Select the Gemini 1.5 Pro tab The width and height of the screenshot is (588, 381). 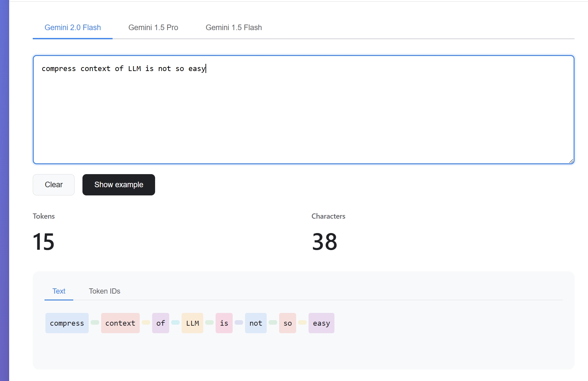click(x=153, y=28)
